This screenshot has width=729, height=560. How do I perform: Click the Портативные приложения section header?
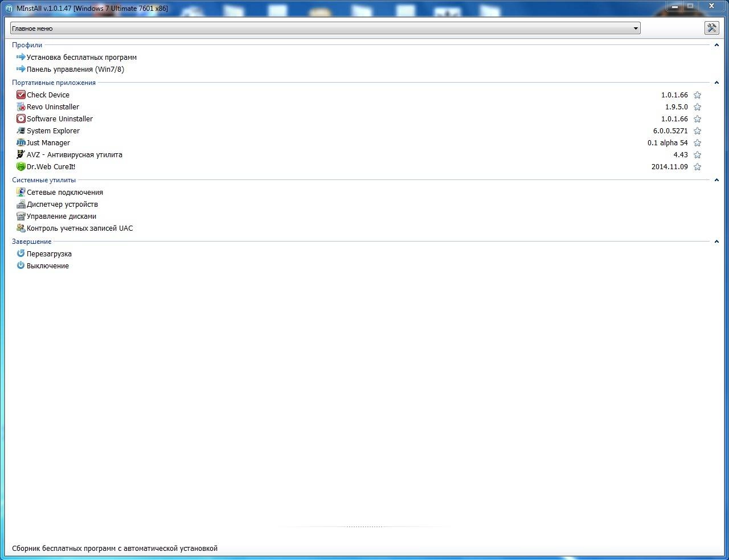54,83
